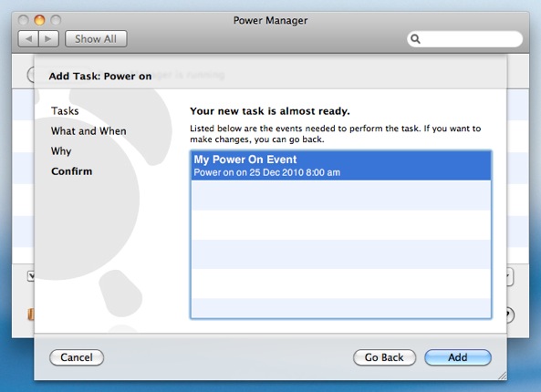This screenshot has width=541, height=392.
Task: Select the My Power On Event row
Action: click(x=340, y=166)
